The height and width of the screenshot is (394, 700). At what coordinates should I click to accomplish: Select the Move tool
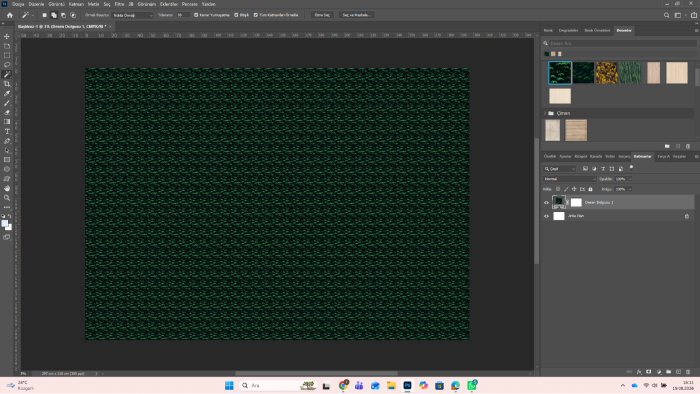click(7, 37)
